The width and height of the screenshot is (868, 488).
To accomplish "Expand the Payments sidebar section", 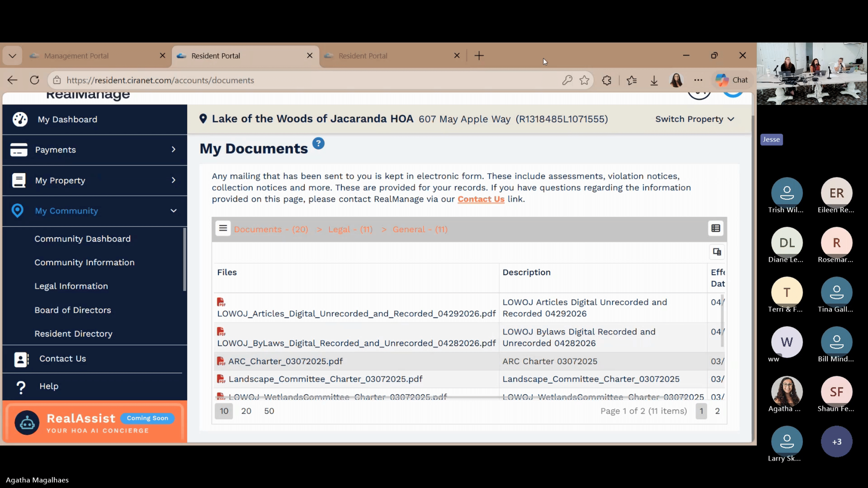I will [94, 150].
